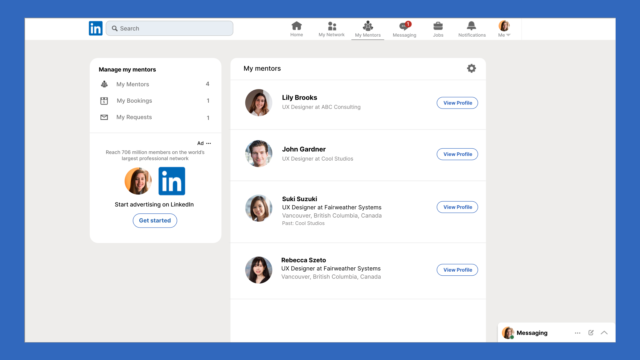Click John Gardner's avatar
Image resolution: width=640 pixels, height=360 pixels.
click(258, 153)
